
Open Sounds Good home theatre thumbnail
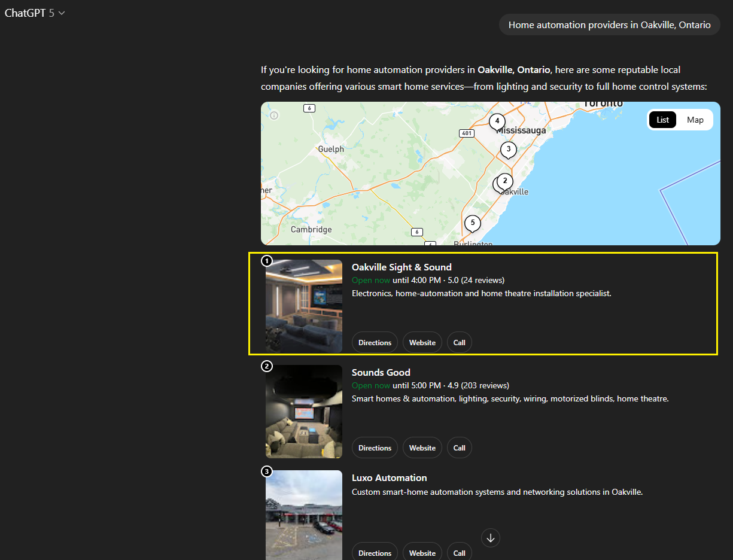[304, 412]
